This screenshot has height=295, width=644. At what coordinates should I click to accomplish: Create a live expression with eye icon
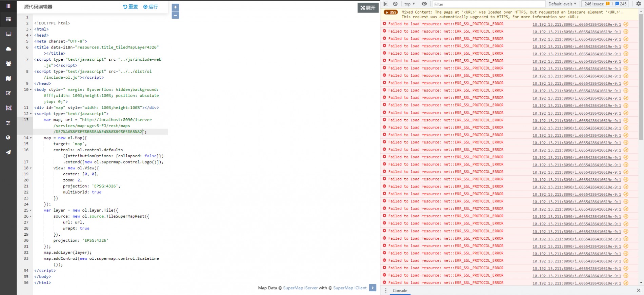pyautogui.click(x=424, y=4)
